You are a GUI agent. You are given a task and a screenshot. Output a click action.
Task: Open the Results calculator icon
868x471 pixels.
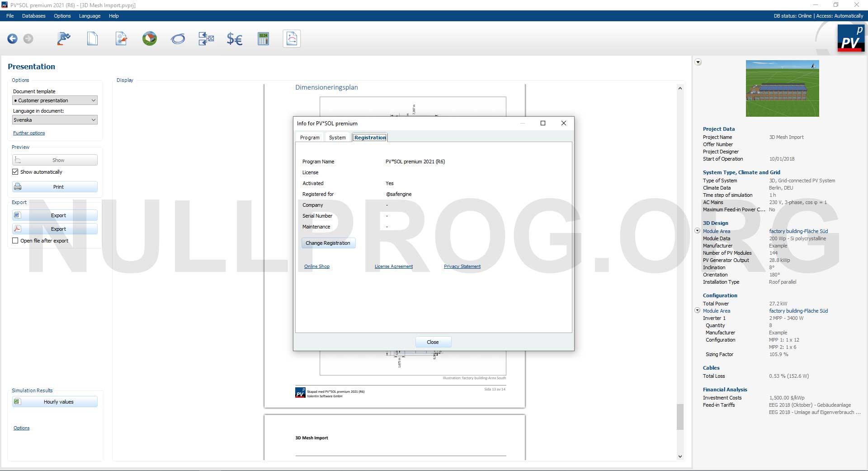[263, 38]
